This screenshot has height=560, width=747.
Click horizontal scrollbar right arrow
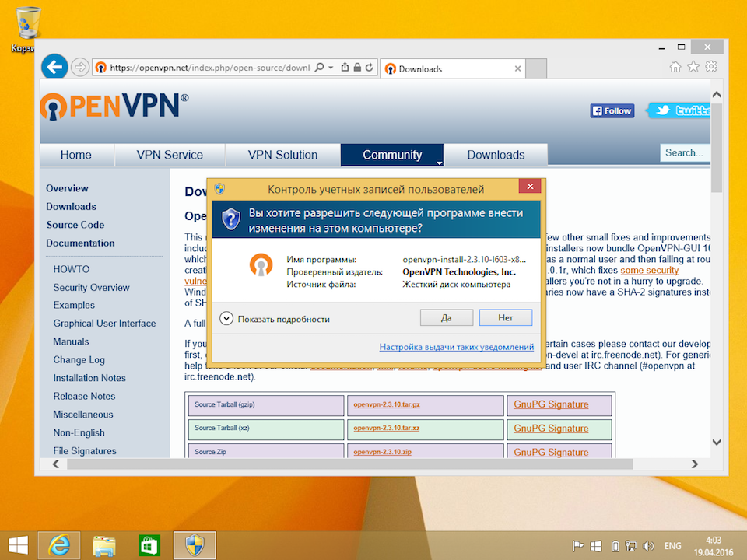[x=695, y=464]
